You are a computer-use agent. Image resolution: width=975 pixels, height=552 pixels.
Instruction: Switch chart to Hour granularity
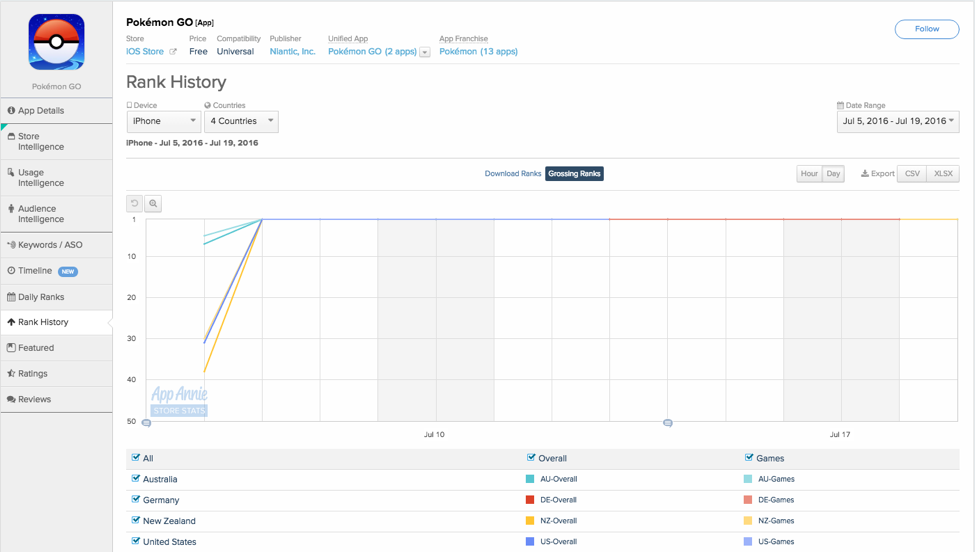(809, 173)
